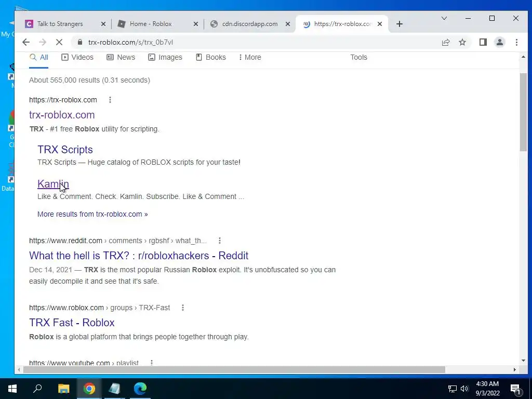Image resolution: width=532 pixels, height=399 pixels.
Task: Open the Chrome profile avatar
Action: [x=499, y=42]
